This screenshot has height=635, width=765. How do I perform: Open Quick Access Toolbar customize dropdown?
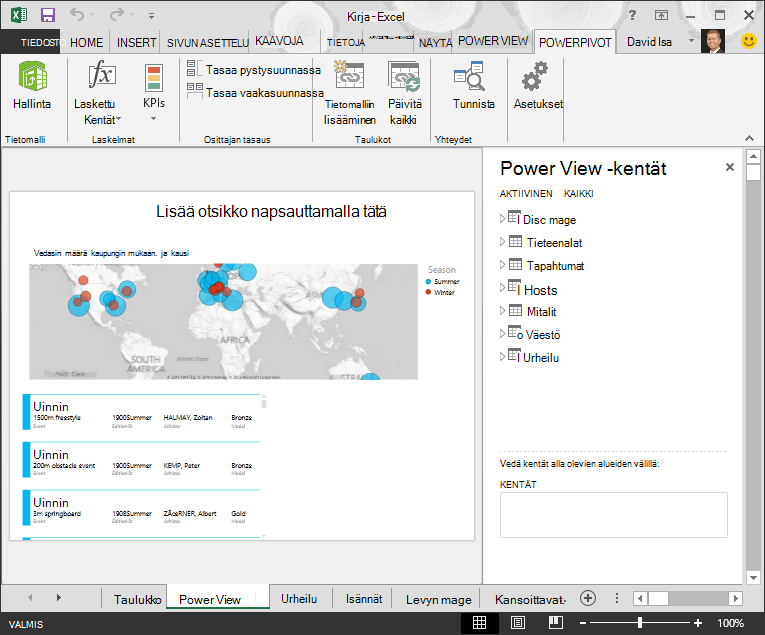(151, 16)
